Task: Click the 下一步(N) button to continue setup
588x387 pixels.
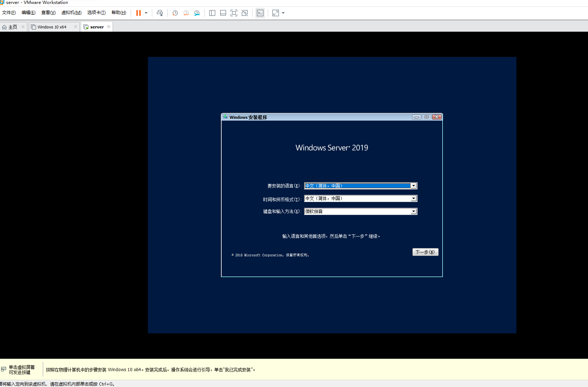Action: (x=425, y=252)
